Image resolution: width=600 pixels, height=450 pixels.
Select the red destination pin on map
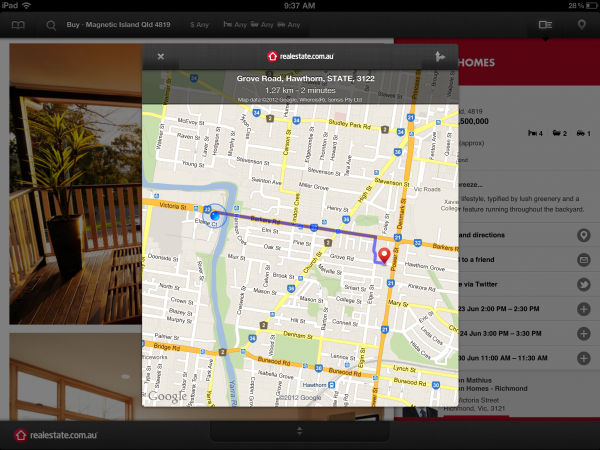[384, 256]
